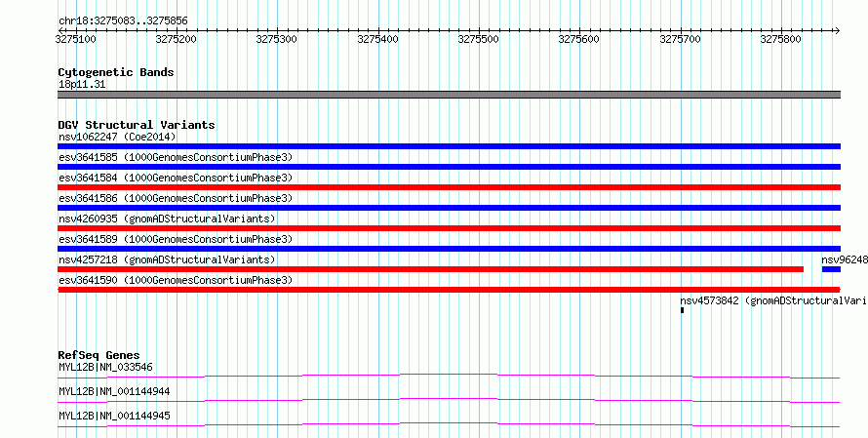Select the red bar for nsv4260935
The image size is (868, 438).
tap(449, 228)
